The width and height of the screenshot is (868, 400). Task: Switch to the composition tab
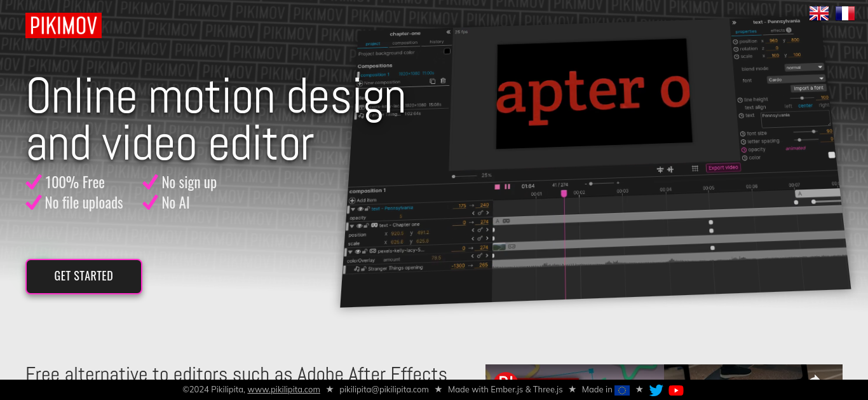(x=405, y=43)
